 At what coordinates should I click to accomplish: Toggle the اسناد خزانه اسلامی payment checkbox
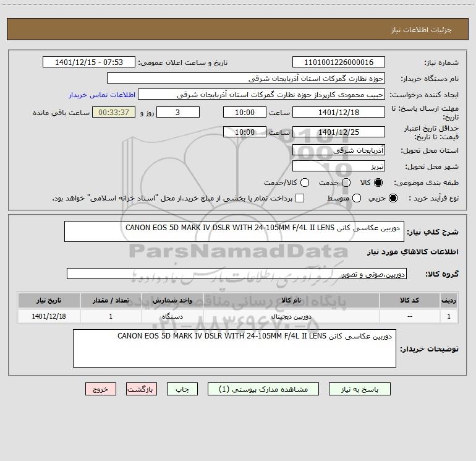pos(300,198)
